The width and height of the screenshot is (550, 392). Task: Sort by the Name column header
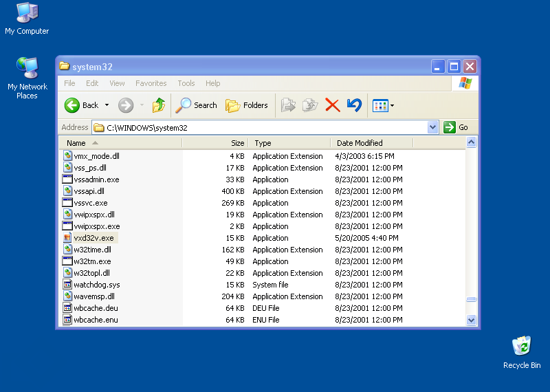pyautogui.click(x=121, y=143)
